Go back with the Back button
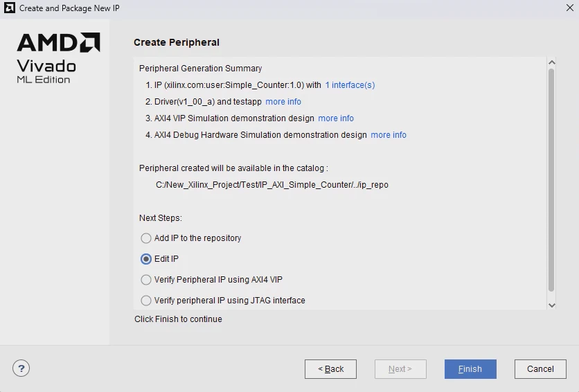The height and width of the screenshot is (392, 579). pos(330,369)
